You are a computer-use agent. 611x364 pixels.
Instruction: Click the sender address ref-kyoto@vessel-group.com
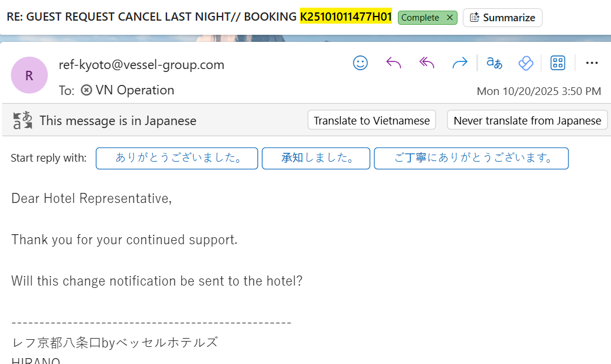[x=141, y=65]
